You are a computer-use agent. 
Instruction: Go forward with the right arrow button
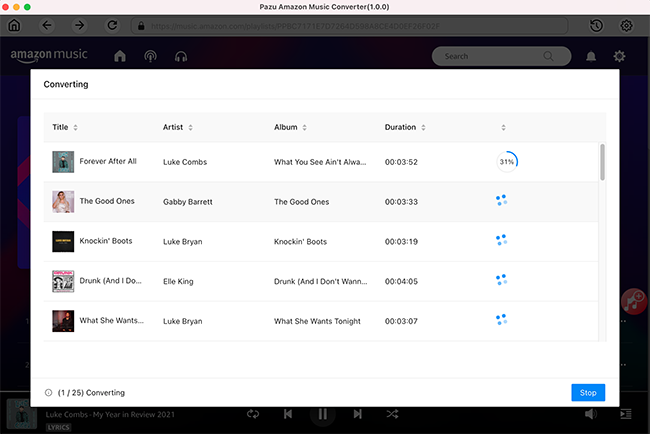click(x=79, y=26)
